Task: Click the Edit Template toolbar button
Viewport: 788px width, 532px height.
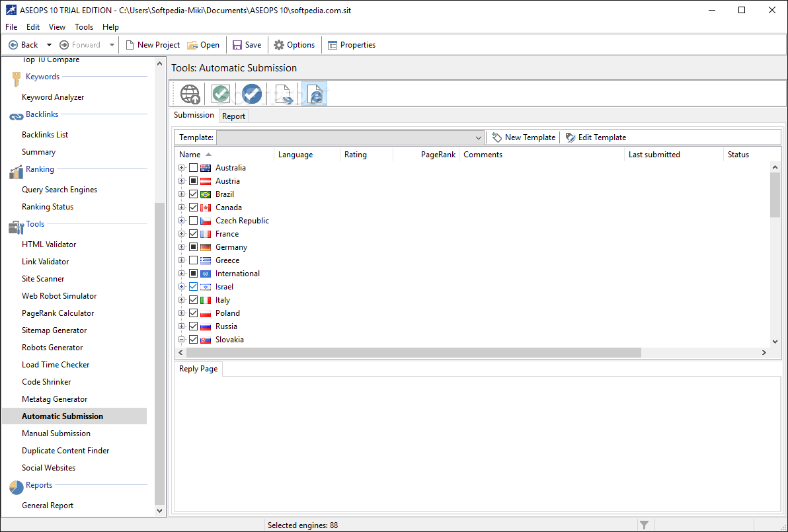Action: tap(596, 137)
